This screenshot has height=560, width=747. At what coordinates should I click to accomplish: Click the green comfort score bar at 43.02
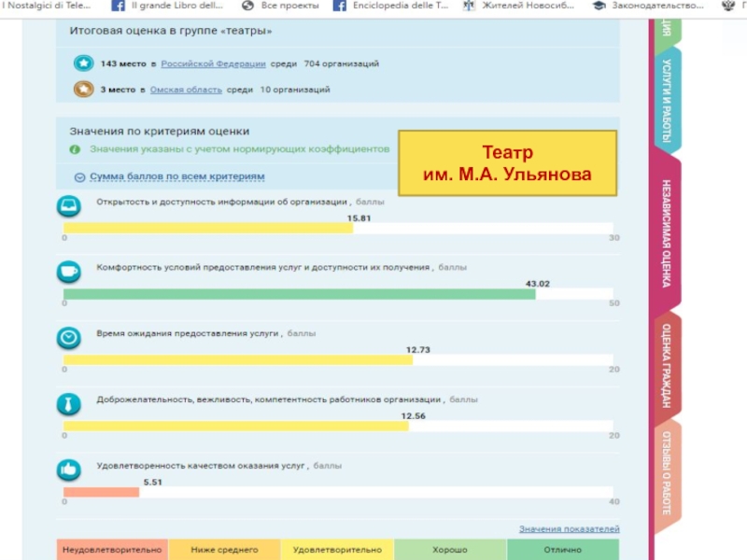point(299,294)
